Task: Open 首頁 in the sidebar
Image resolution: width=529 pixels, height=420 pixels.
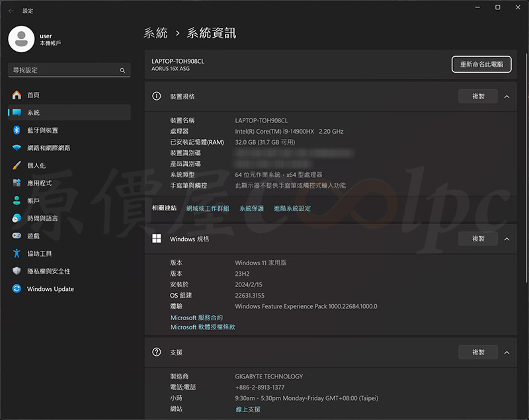Action: (x=69, y=95)
